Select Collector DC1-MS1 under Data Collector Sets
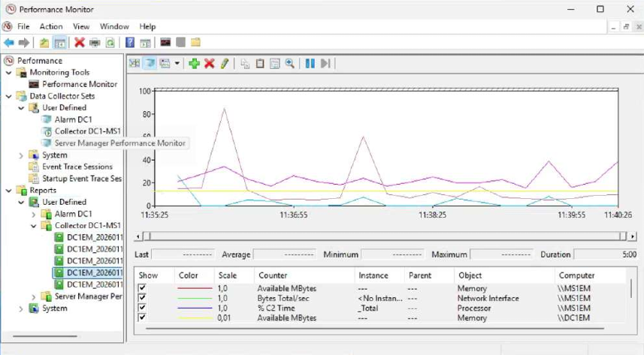This screenshot has width=644, height=355. click(x=87, y=131)
